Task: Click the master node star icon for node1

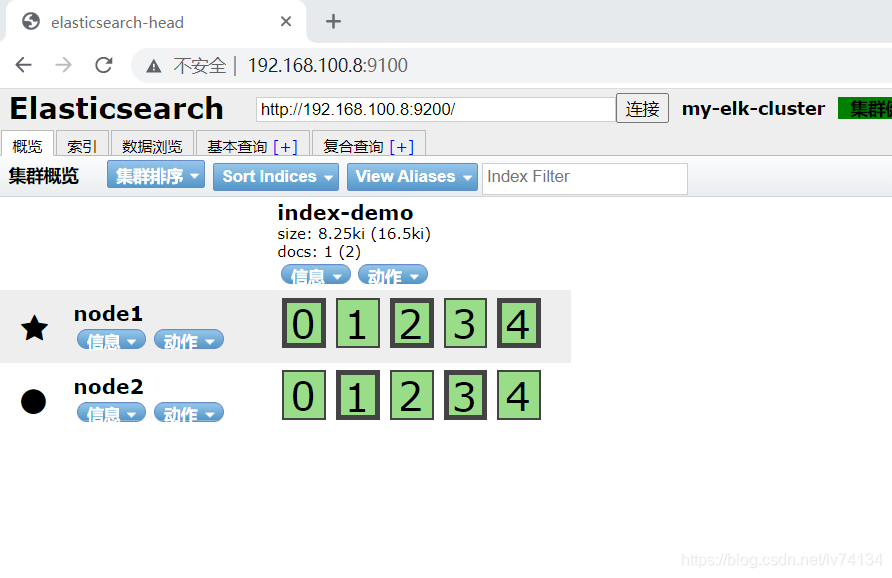Action: tap(34, 328)
